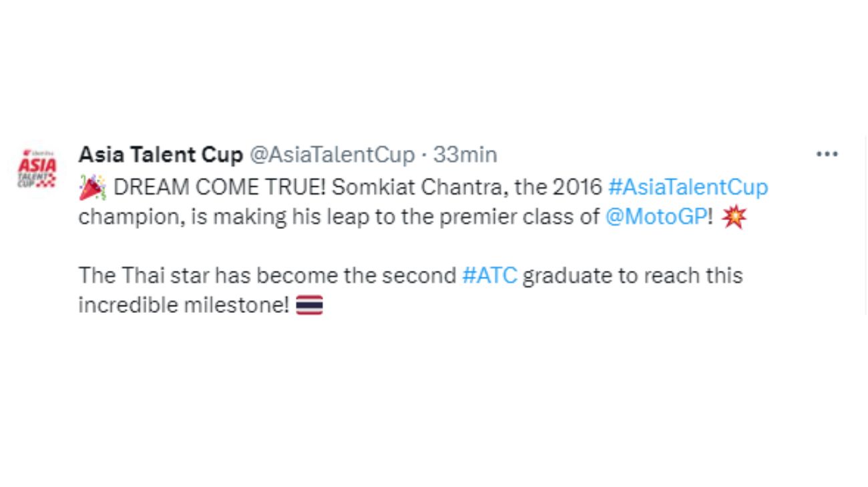Image resolution: width=868 pixels, height=487 pixels.
Task: Click the collision emoji after @MotoGP
Action: click(735, 215)
